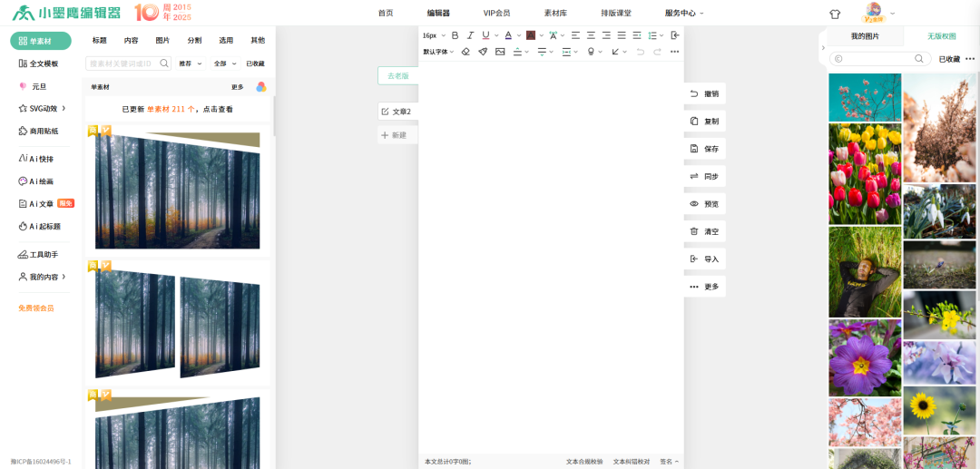This screenshot has height=469, width=980.
Task: Open the 全文模板 sidebar item
Action: point(39,64)
